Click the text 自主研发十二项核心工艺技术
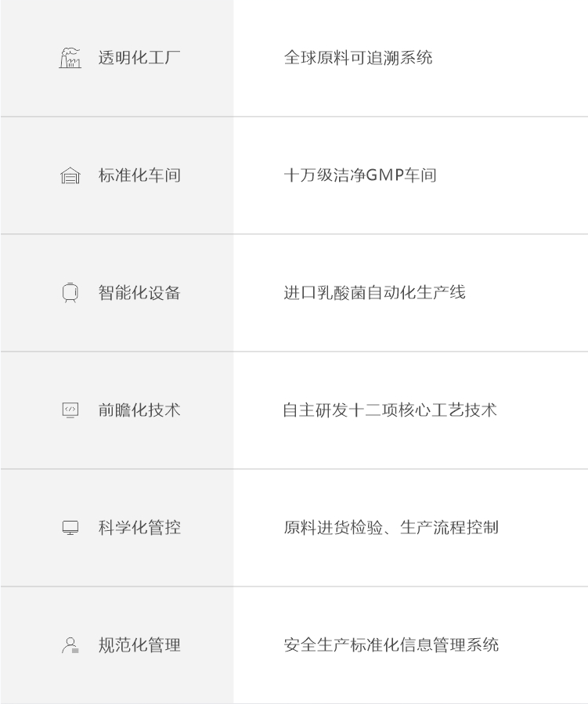The width and height of the screenshot is (588, 704). pos(390,410)
